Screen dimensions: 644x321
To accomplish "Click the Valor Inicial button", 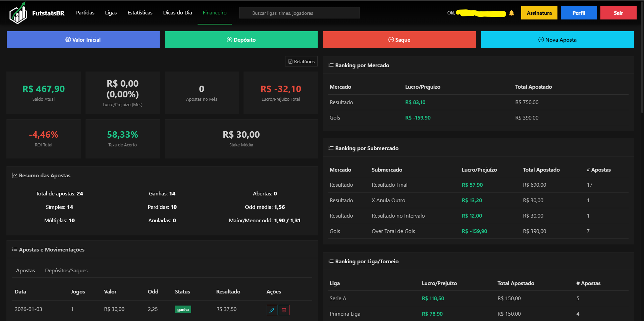I will click(x=83, y=40).
